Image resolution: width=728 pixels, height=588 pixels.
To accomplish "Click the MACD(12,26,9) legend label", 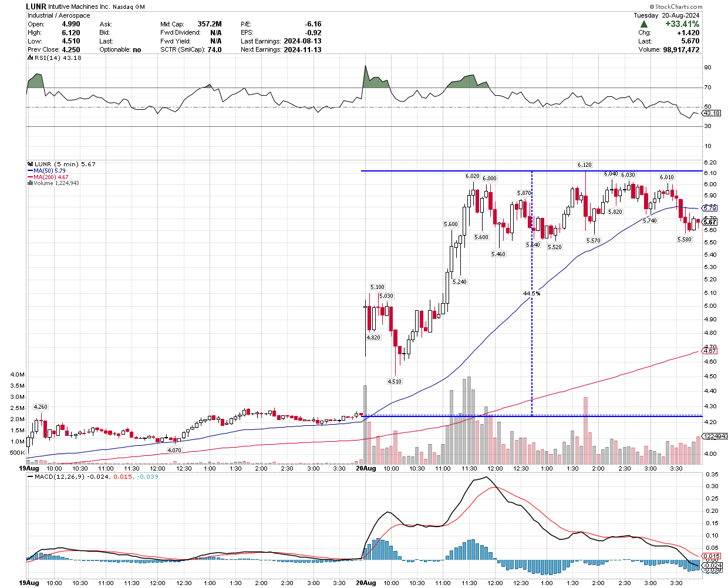I will [x=59, y=477].
